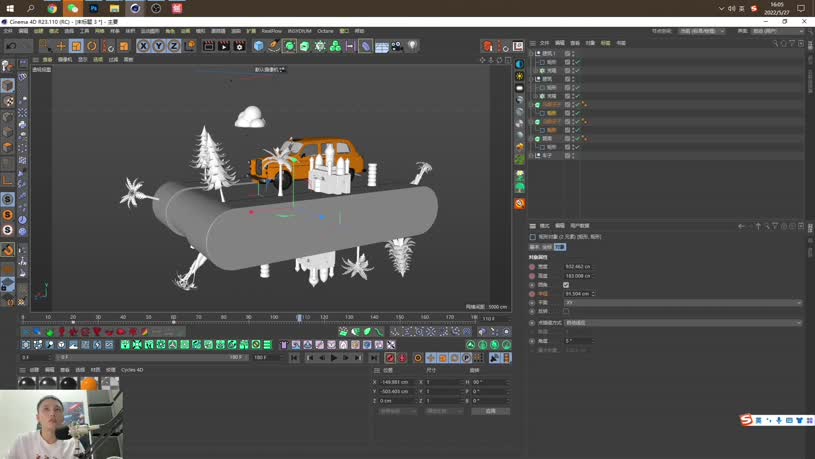Open Chrome from the Windows taskbar

click(52, 8)
